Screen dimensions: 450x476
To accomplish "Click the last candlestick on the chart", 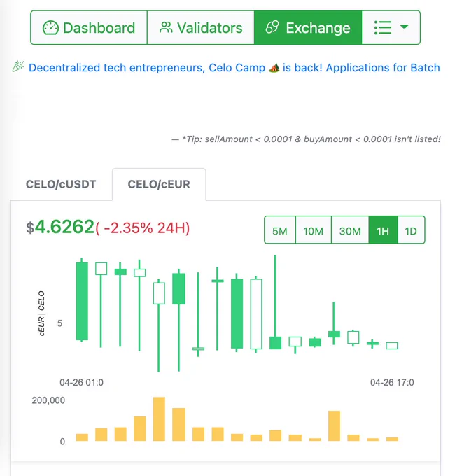I will [x=392, y=346].
